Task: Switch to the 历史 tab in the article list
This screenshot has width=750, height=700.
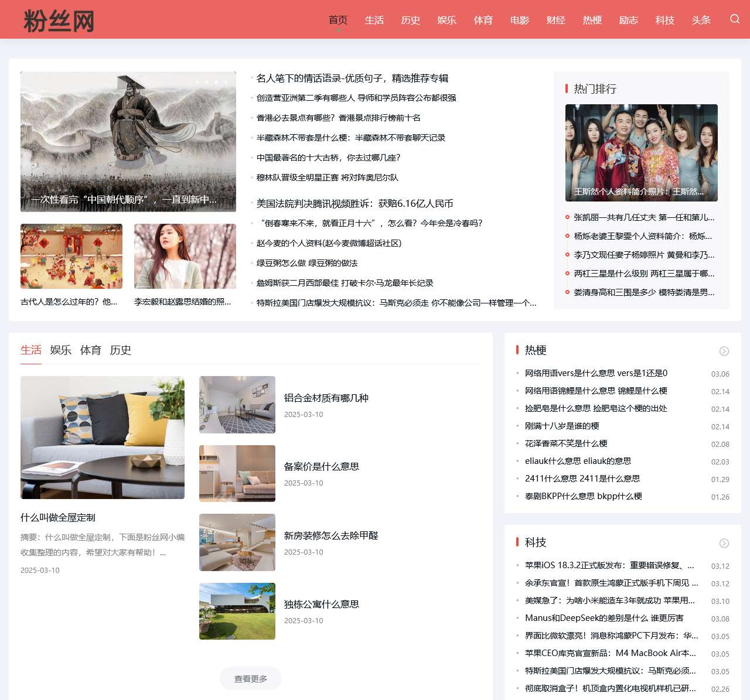Action: (x=122, y=350)
